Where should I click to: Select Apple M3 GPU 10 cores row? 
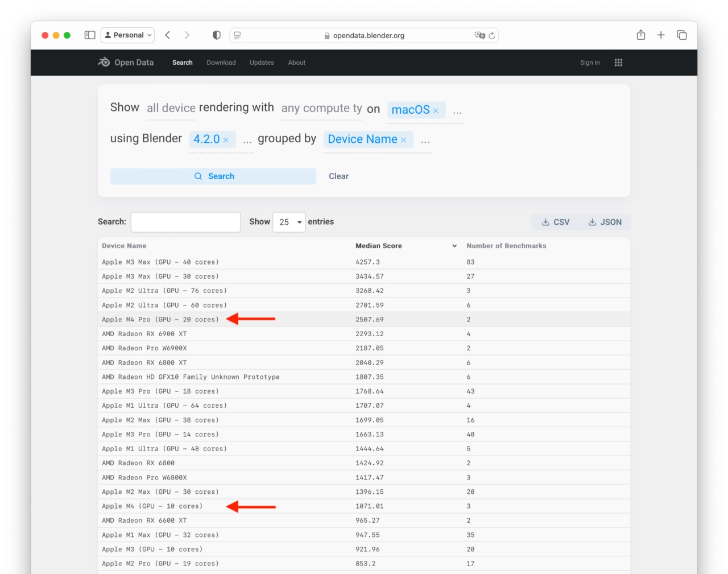coord(364,550)
